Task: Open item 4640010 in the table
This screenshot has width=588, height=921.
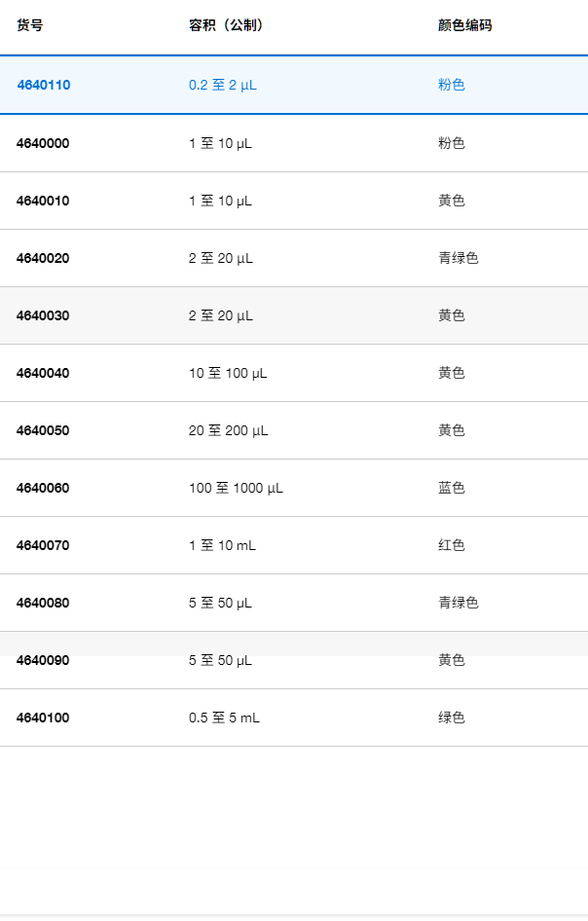Action: [x=44, y=201]
